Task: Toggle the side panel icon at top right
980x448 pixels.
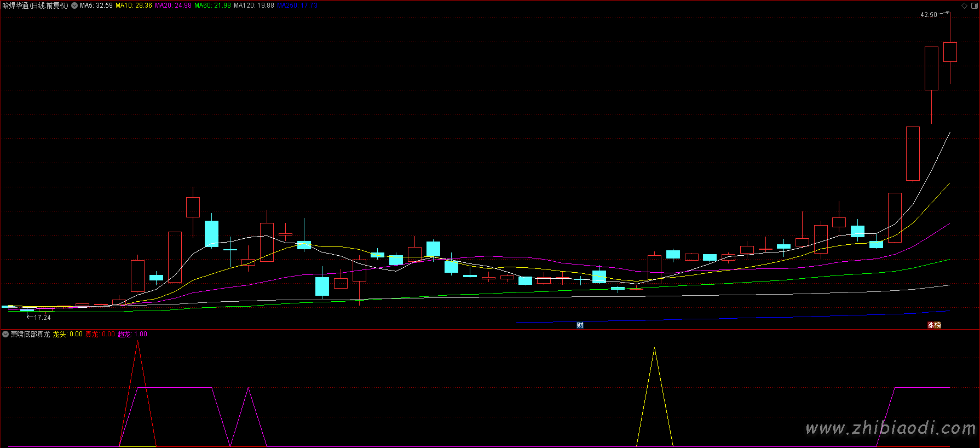Action: (974, 5)
